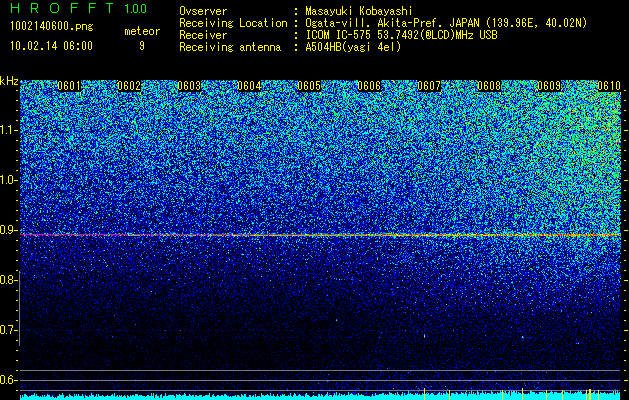Image resolution: width=629 pixels, height=400 pixels.
Task: Click the A504HB(yagi 4el) antenna text
Action: [353, 47]
